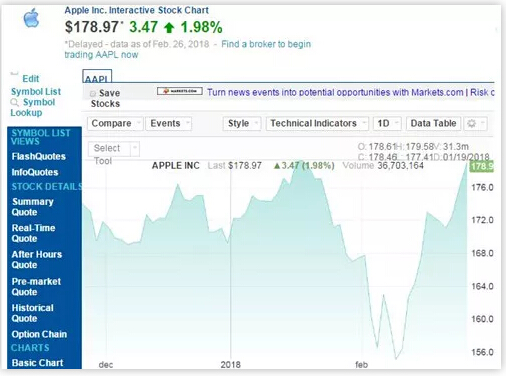Screen dimensions: 506x376
Task: Click the Data Table button
Action: (x=433, y=123)
